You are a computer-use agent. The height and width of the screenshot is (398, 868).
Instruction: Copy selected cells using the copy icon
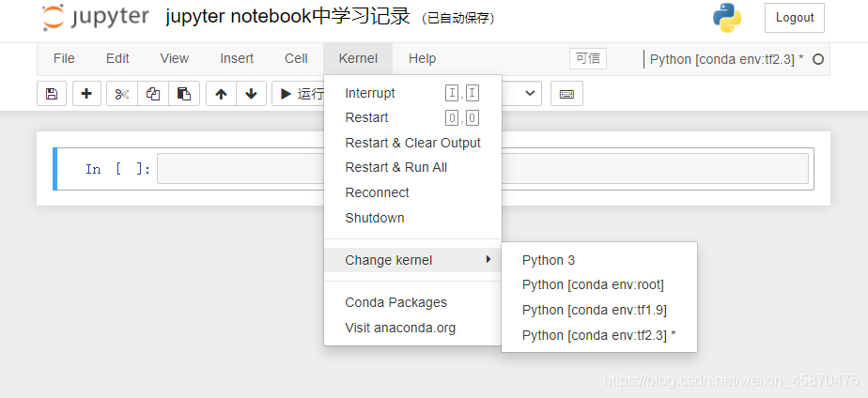coord(153,94)
